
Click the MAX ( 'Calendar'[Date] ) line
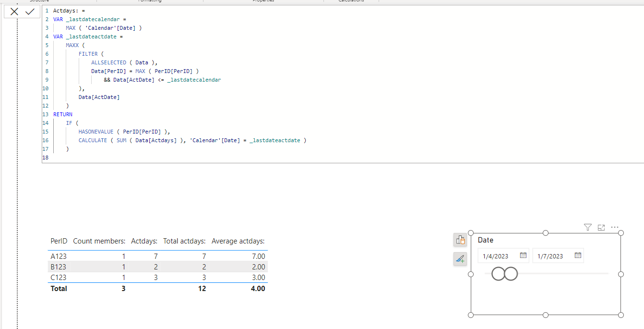click(104, 28)
